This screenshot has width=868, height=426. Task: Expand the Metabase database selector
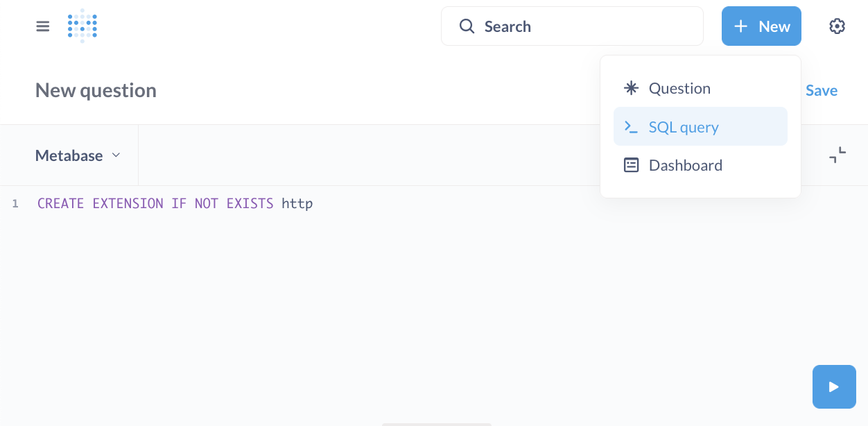78,155
